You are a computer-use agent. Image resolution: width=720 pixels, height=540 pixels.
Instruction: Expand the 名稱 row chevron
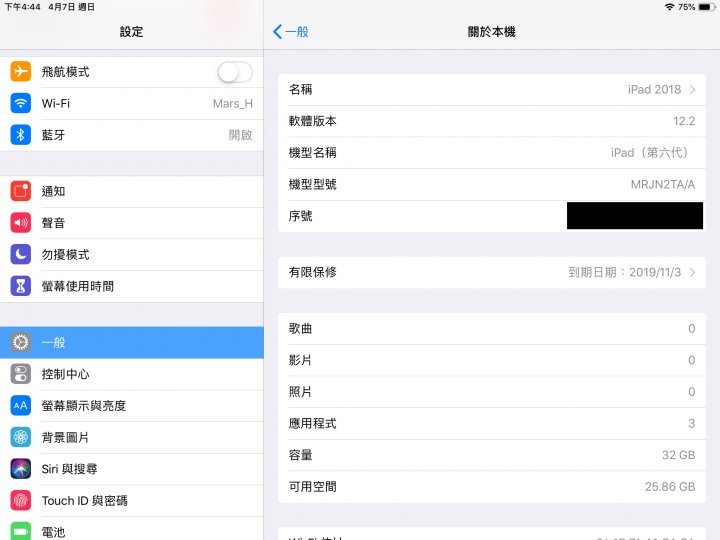(692, 90)
